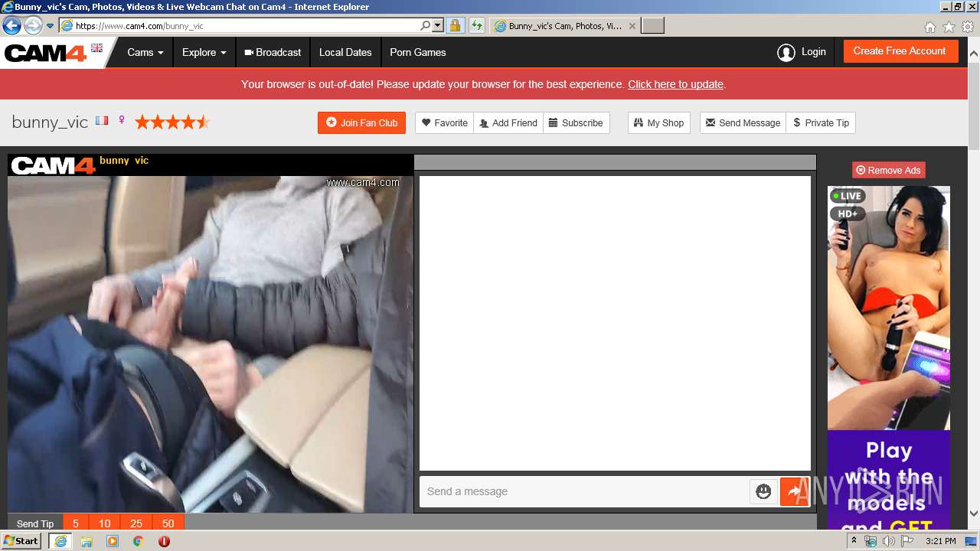
Task: Click the security lock icon
Action: pos(455,25)
